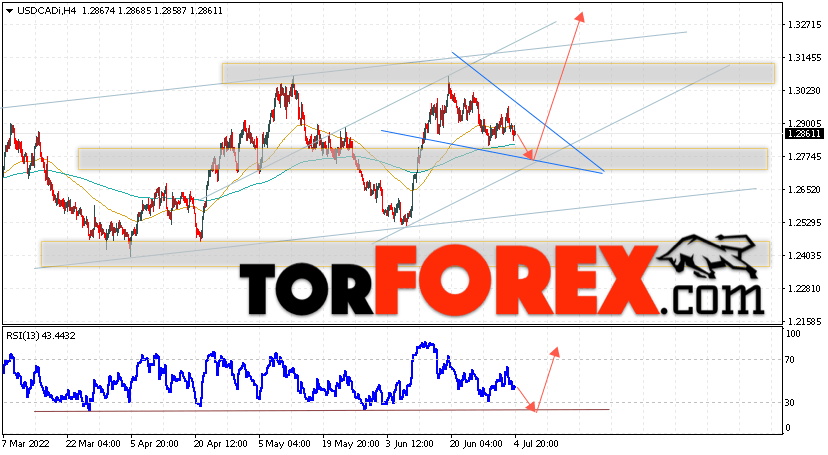Select the 3 Jun 12:00 time label

click(410, 443)
